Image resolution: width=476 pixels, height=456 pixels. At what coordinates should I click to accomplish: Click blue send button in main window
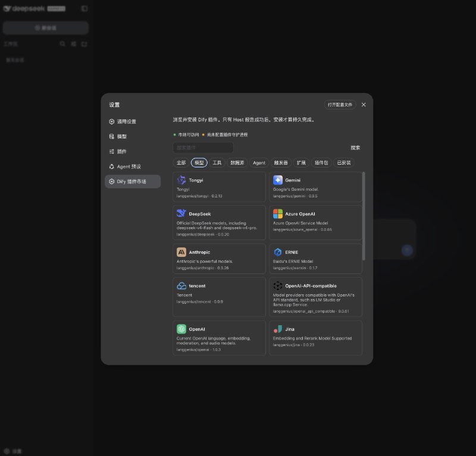(x=407, y=251)
